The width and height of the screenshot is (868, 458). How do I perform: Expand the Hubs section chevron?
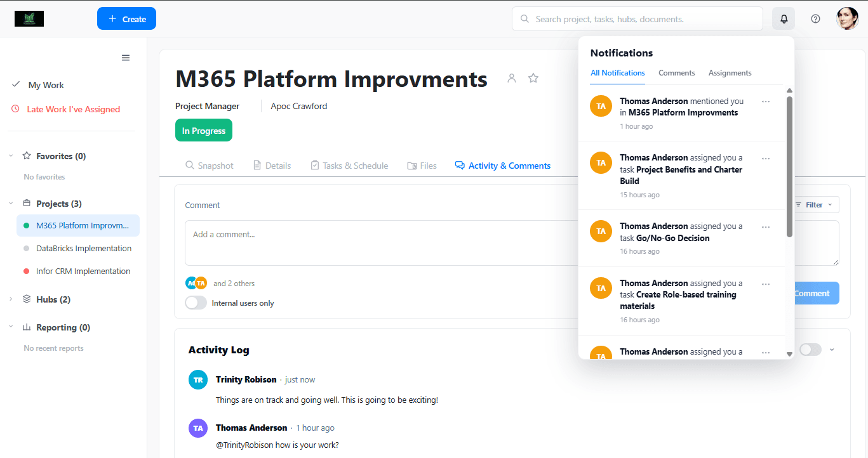(x=11, y=299)
